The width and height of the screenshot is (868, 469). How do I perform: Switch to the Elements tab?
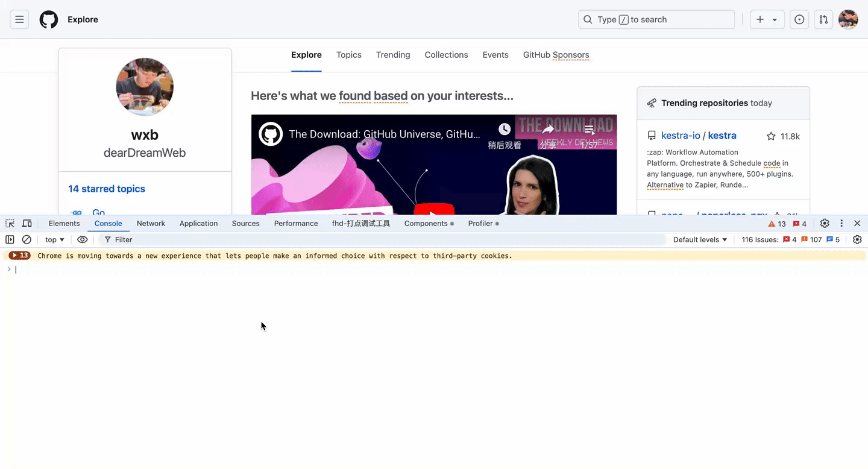[x=64, y=223]
